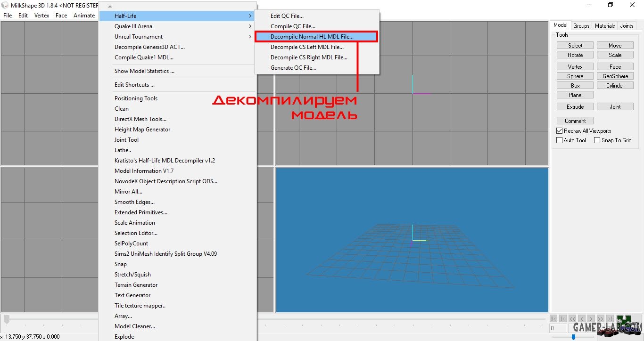
Task: Switch to the Joints tab
Action: point(627,26)
